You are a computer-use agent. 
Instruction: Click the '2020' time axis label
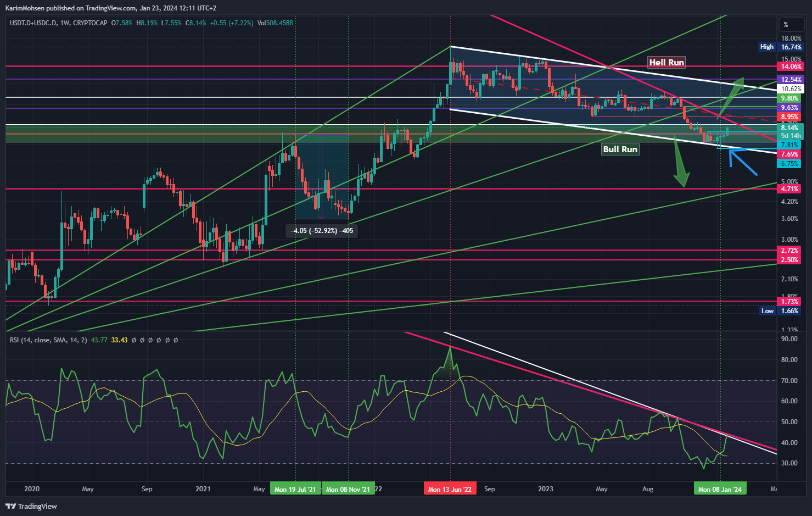[x=32, y=489]
